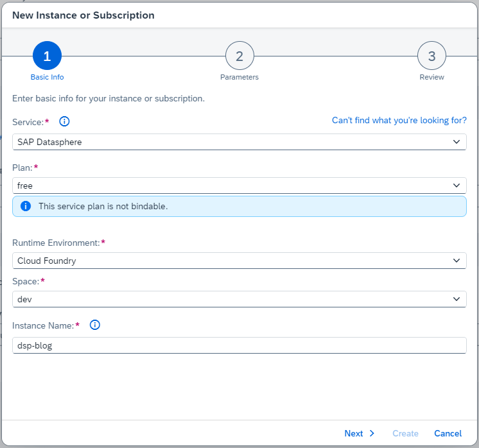Viewport: 479px width, 448px height.
Task: Click the "Space:" field label
Action: [26, 281]
